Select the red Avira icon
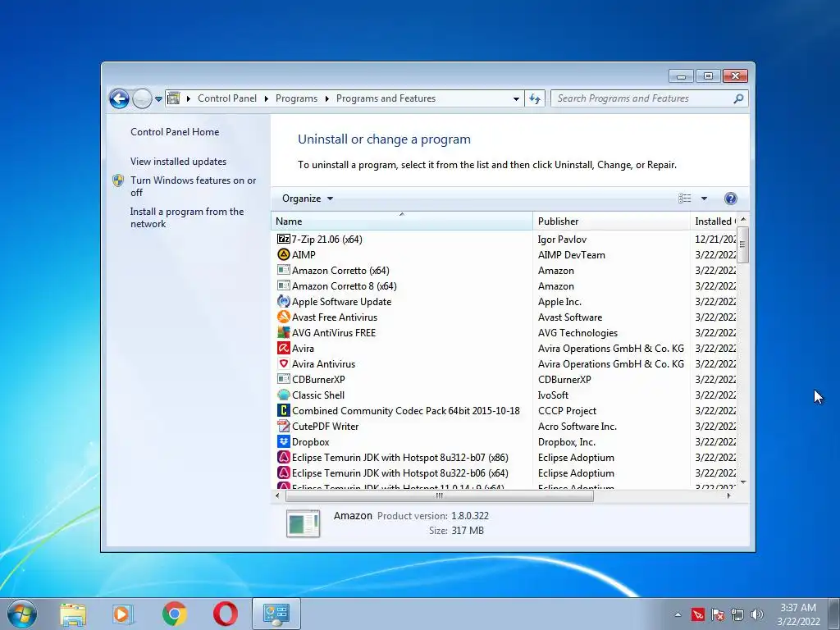This screenshot has width=840, height=630. (x=283, y=348)
